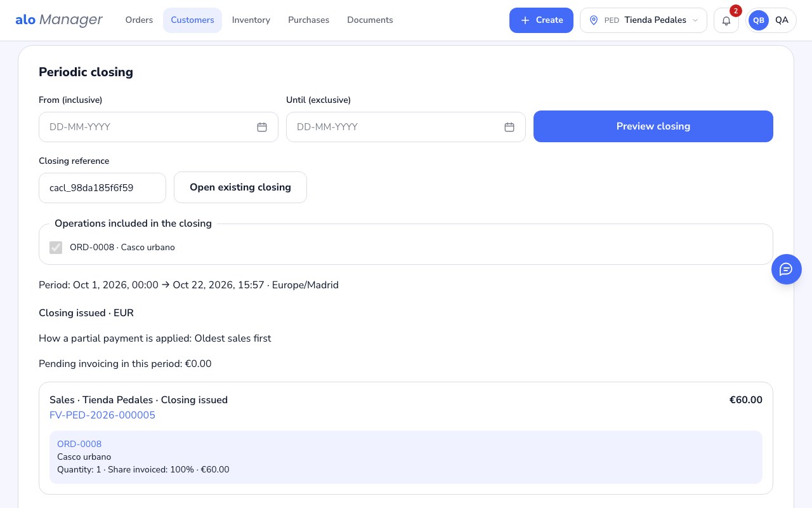The width and height of the screenshot is (812, 508).
Task: Click Preview closing
Action: coord(653,126)
